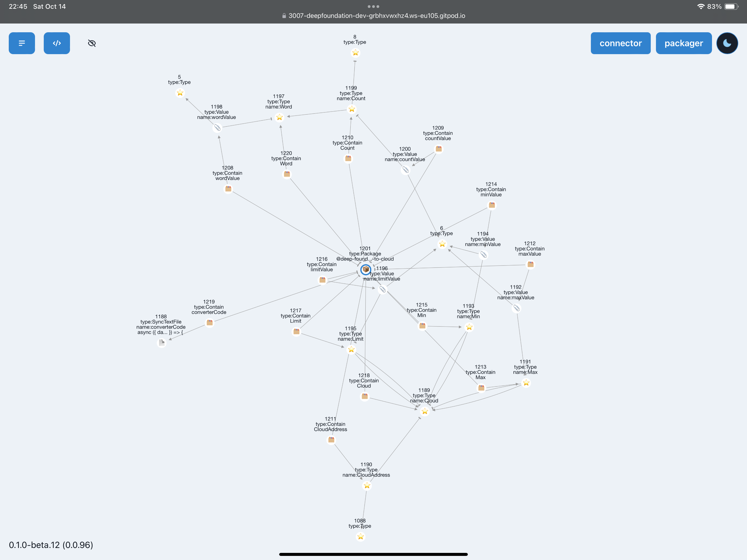Click the star node for type Count

click(352, 109)
